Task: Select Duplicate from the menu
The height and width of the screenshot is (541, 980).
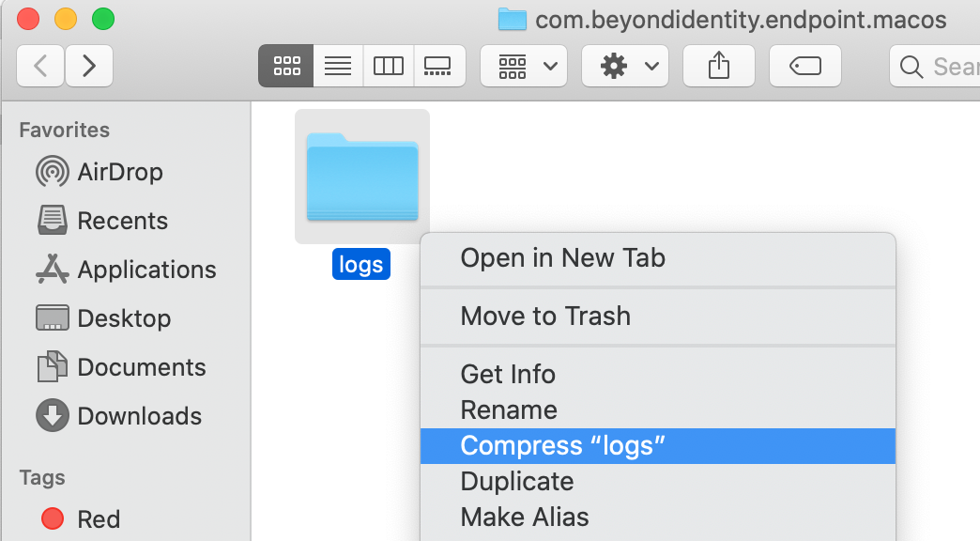Action: 517,481
